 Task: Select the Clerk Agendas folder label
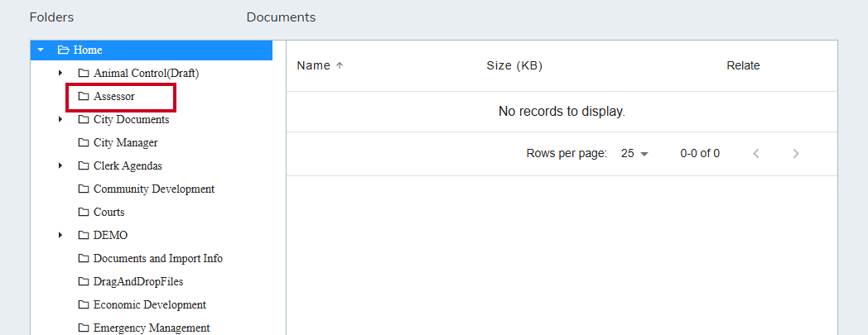click(128, 165)
